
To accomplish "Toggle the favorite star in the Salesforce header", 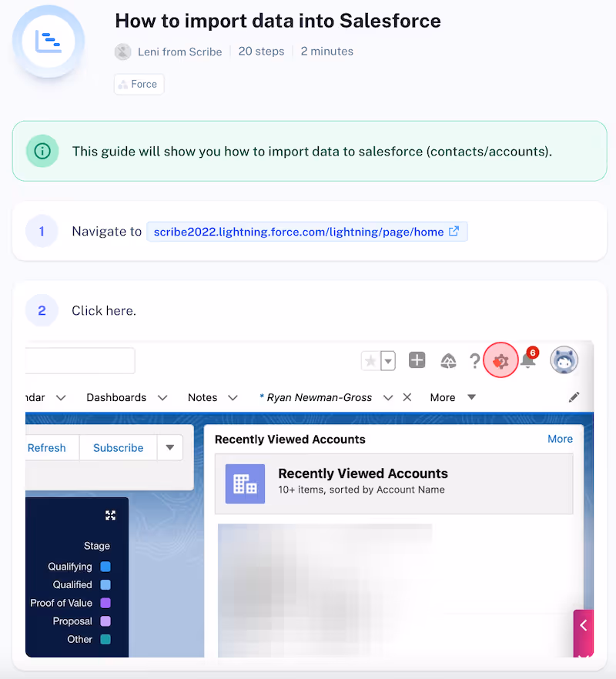I will click(x=370, y=360).
